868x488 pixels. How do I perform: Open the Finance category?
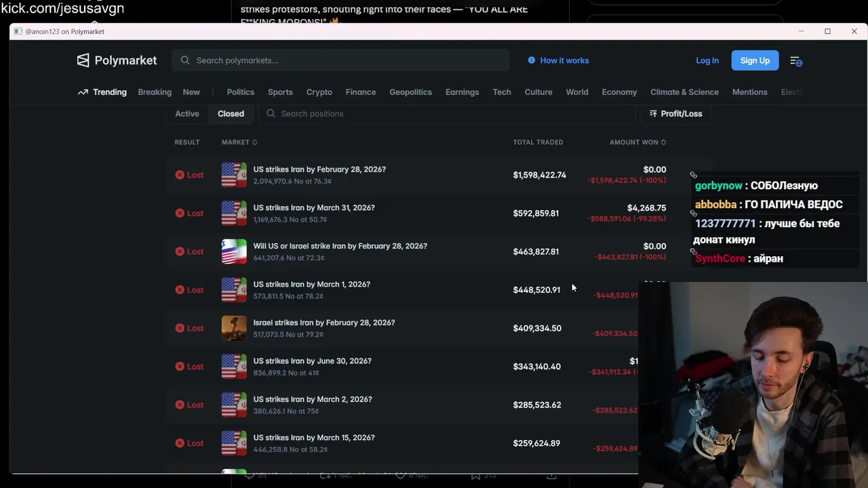pyautogui.click(x=361, y=92)
